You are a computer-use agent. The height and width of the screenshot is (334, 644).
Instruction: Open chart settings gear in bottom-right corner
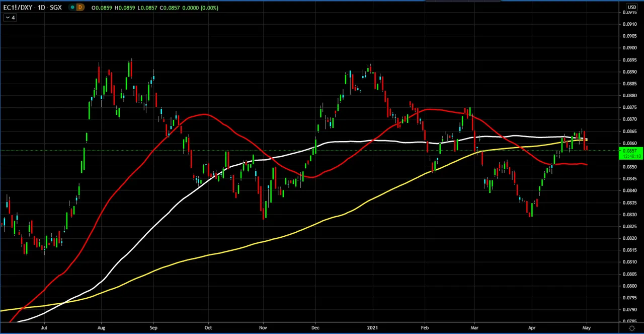[631, 328]
